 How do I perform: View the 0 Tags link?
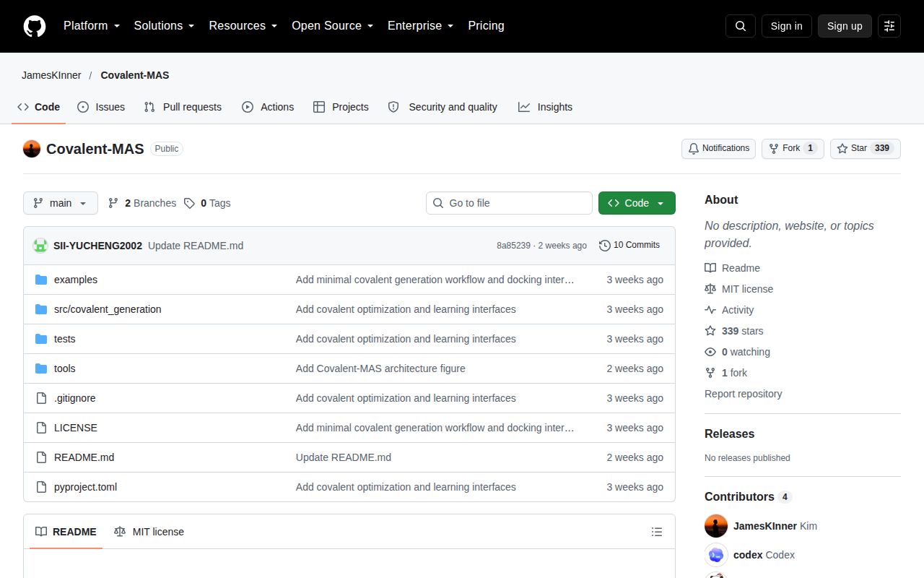tap(207, 203)
